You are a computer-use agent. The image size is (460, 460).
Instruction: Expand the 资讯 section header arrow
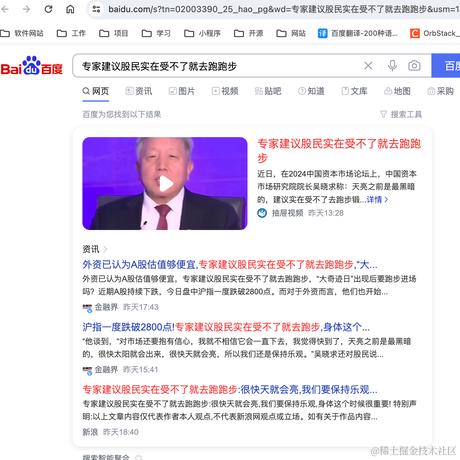(x=105, y=249)
